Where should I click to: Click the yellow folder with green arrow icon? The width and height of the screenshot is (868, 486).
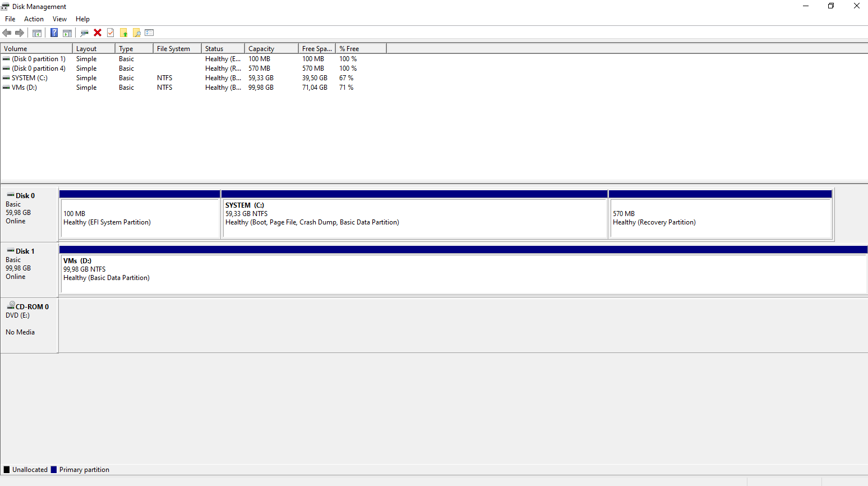[x=123, y=33]
